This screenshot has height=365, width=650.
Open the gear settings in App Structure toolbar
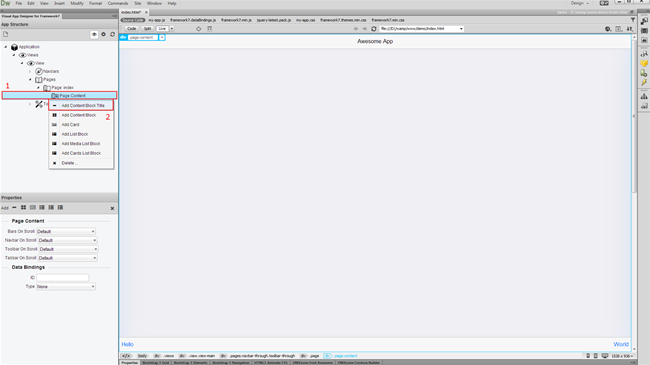[x=104, y=34]
